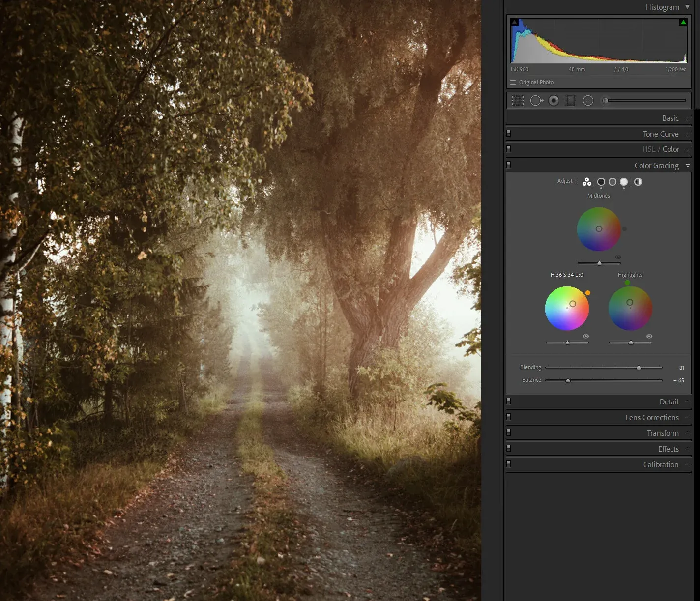Expand the Basic panel
This screenshot has height=601, width=700.
(x=670, y=118)
